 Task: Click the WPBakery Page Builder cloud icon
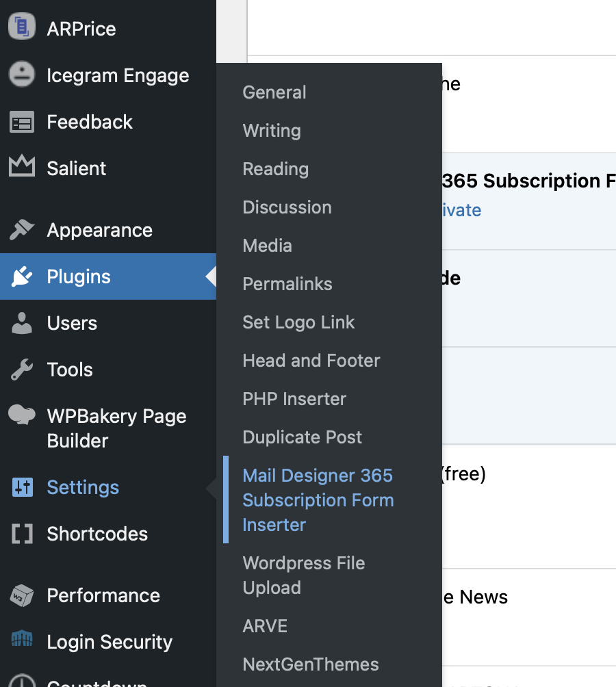pos(21,415)
